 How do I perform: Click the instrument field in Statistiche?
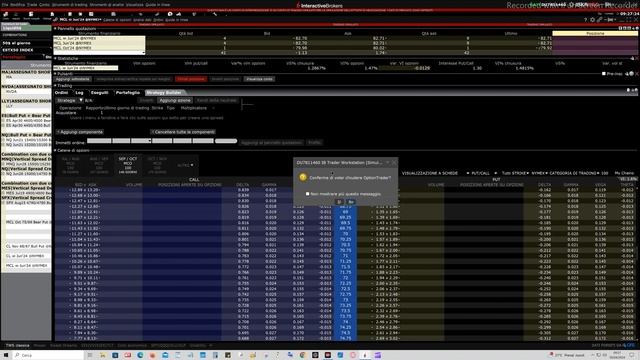click(x=86, y=68)
